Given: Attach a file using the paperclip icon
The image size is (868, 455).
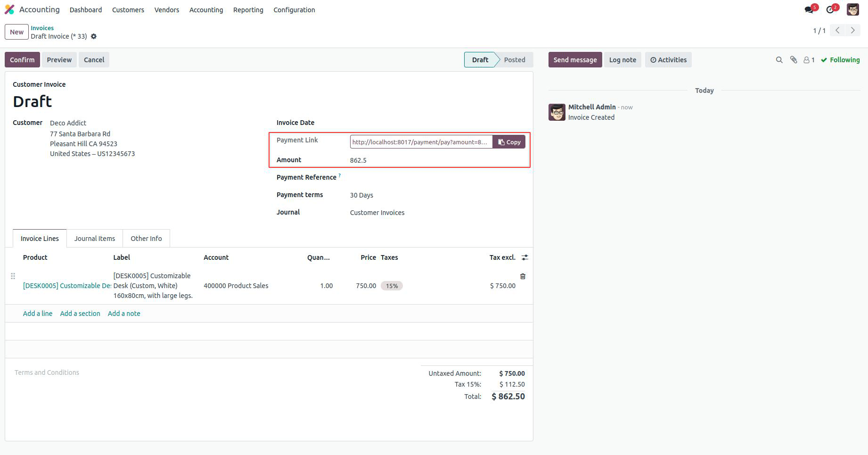Looking at the screenshot, I should (794, 60).
